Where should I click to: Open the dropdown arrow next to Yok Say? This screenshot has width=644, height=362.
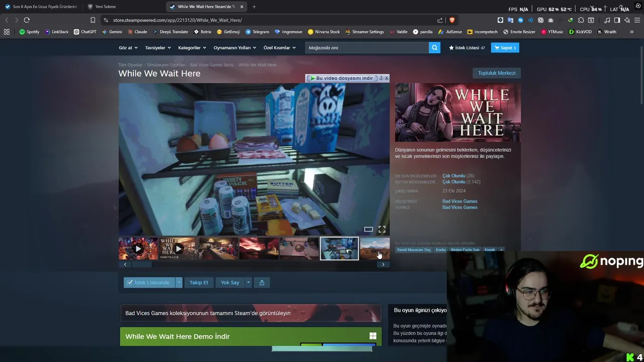[248, 283]
